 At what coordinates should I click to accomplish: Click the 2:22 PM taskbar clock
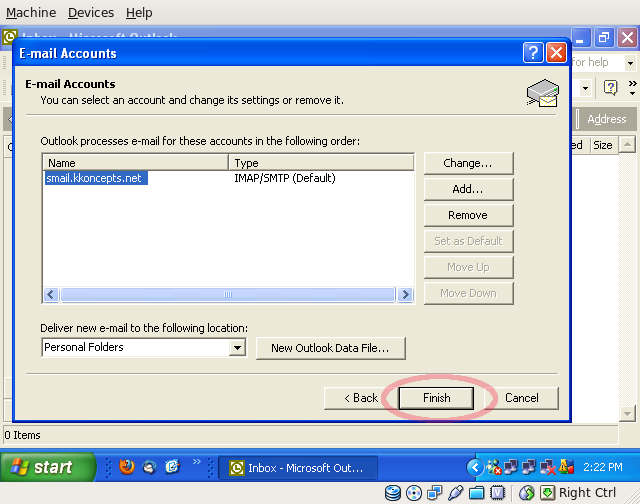click(603, 467)
